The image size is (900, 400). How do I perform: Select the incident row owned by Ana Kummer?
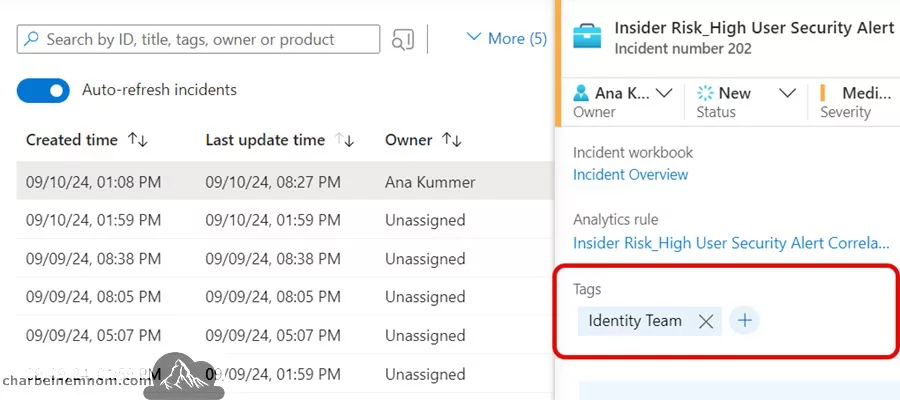pyautogui.click(x=285, y=182)
